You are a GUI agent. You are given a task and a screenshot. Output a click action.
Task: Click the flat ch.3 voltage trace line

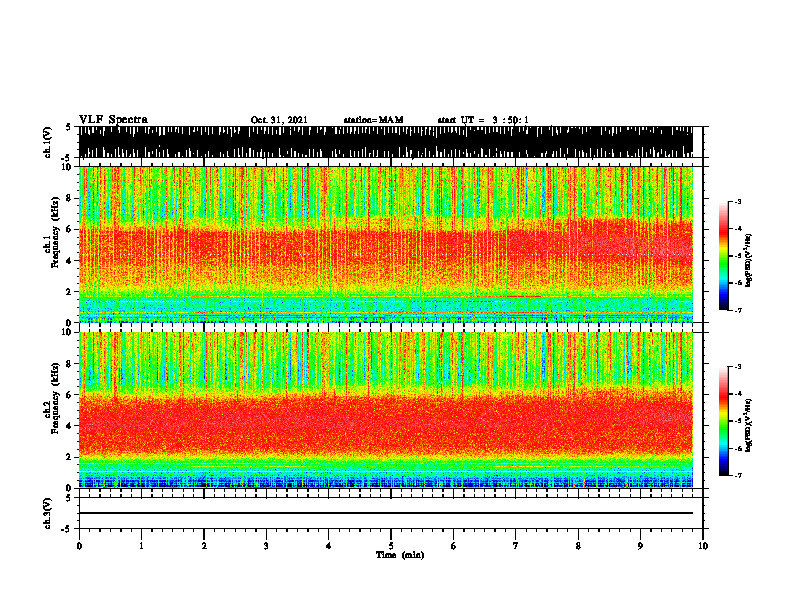click(x=386, y=513)
